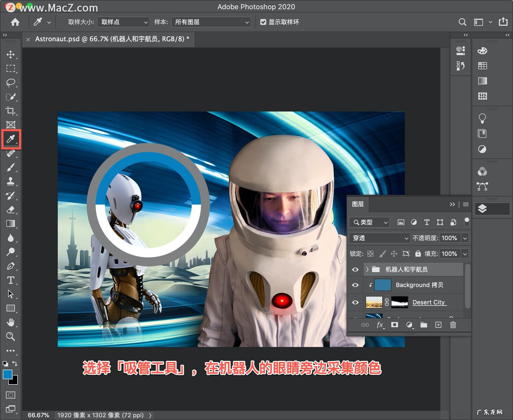513x420 pixels.
Task: Select the Lasso tool
Action: [x=11, y=82]
